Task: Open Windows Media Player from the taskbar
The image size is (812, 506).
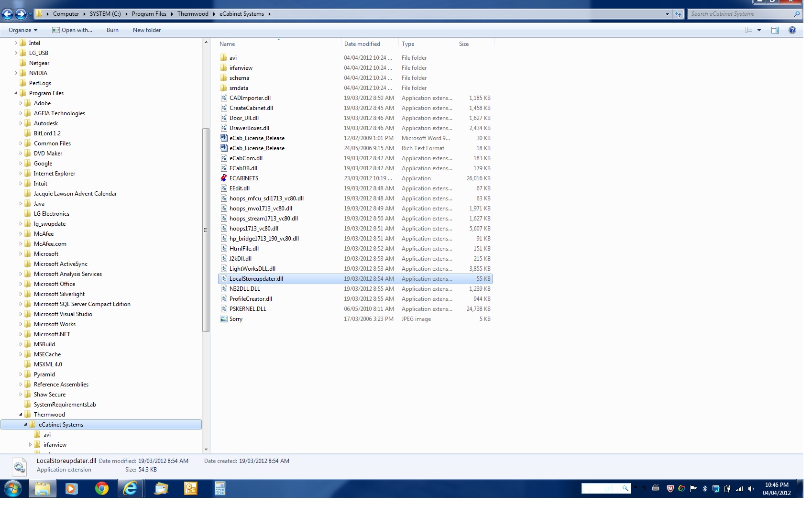Action: click(72, 488)
